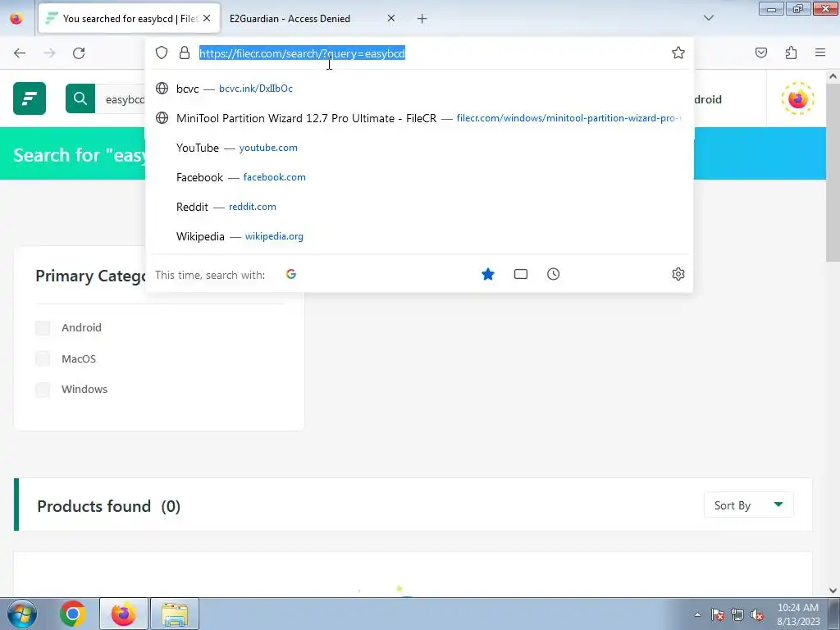Close the 'You searched for easybcd' tab
Screen dimensions: 840x630
tap(207, 18)
